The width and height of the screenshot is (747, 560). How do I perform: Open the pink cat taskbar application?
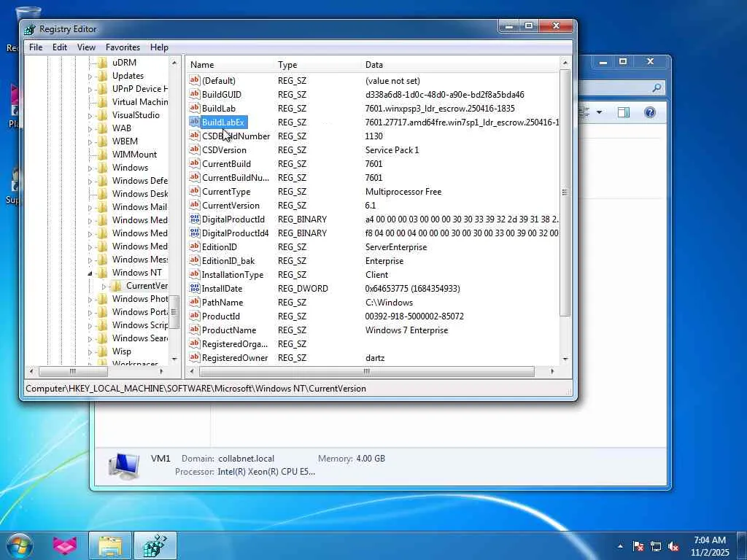pyautogui.click(x=65, y=545)
